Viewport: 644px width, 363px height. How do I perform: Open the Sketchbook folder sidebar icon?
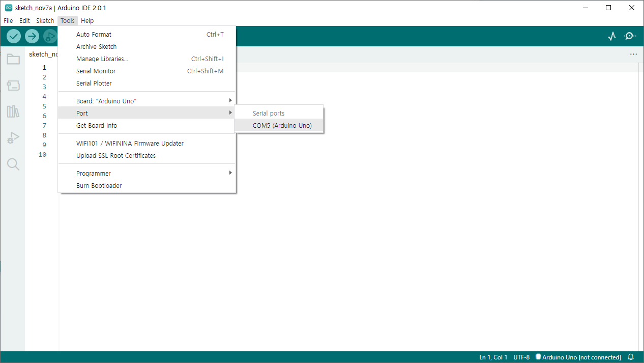[13, 59]
